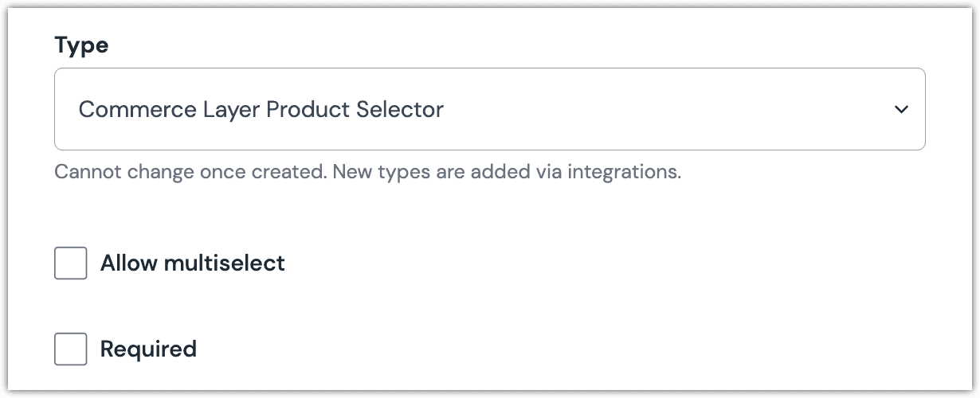Click the 'Required' label text
The height and width of the screenshot is (398, 980).
point(148,349)
